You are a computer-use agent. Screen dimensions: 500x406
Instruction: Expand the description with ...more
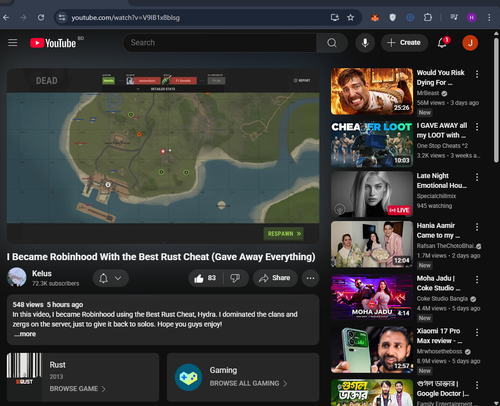point(25,334)
